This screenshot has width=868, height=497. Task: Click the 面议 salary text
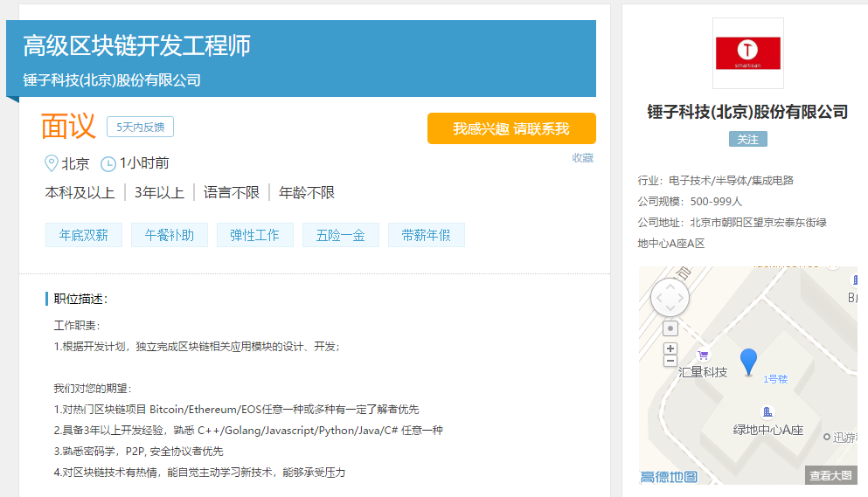pyautogui.click(x=68, y=126)
